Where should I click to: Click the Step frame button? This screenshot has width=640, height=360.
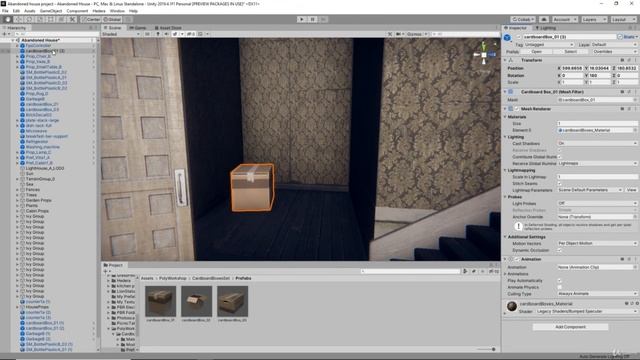click(323, 19)
